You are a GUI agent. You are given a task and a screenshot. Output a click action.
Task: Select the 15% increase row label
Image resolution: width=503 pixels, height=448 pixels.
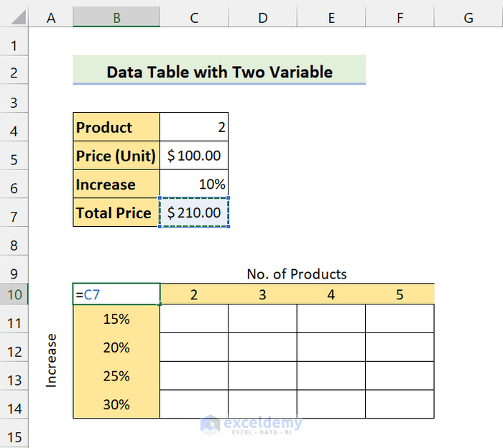click(x=116, y=319)
